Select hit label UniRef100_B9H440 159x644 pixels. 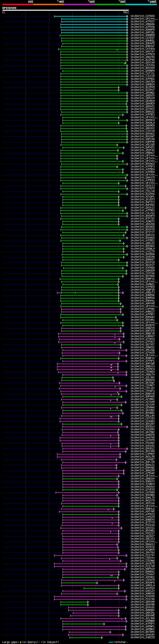point(143,318)
